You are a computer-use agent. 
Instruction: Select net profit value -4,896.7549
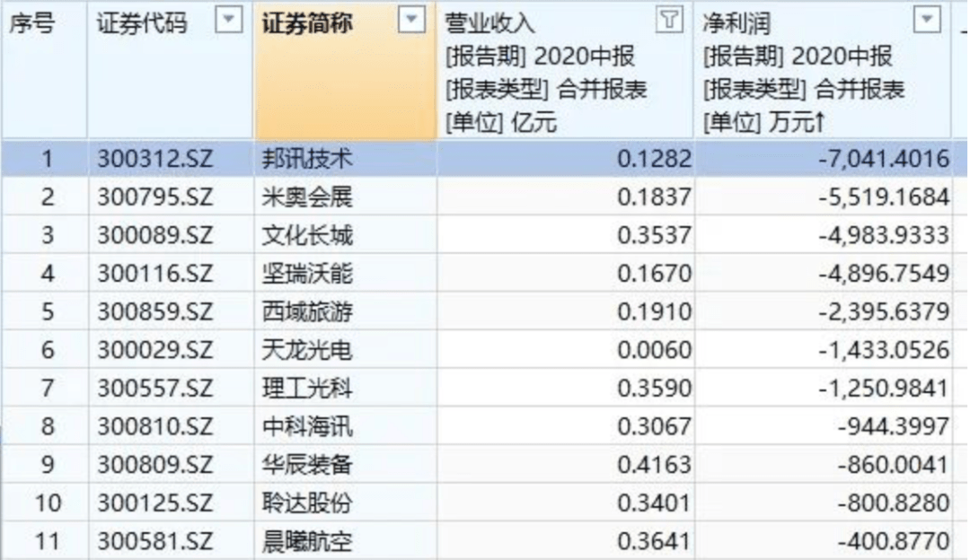pos(884,274)
